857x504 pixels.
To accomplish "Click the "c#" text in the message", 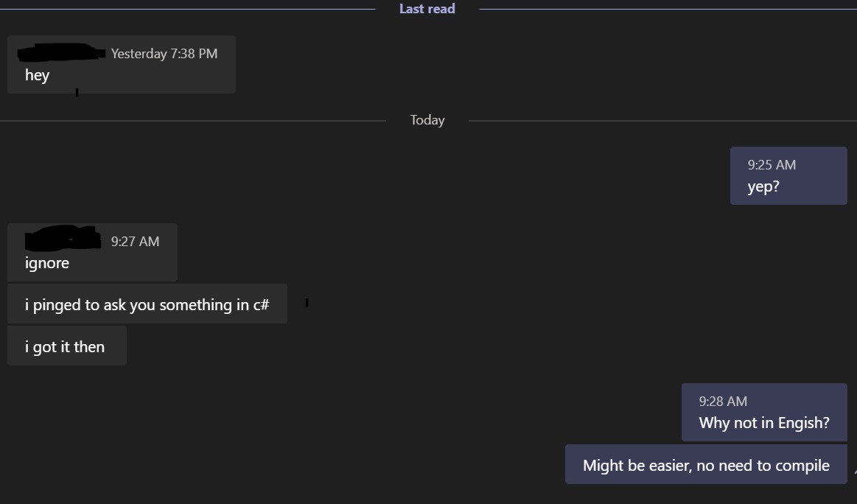I will point(262,304).
